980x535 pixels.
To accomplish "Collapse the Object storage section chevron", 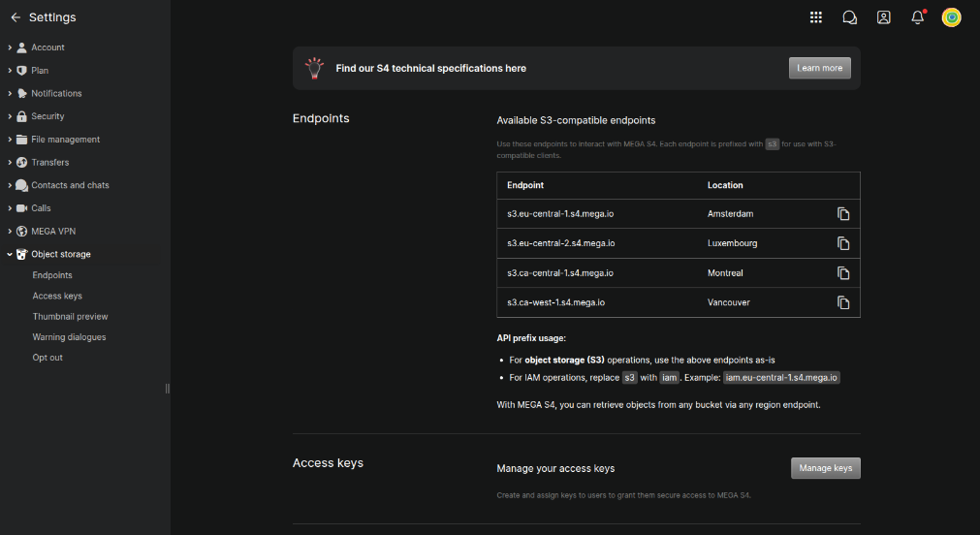I will (10, 254).
